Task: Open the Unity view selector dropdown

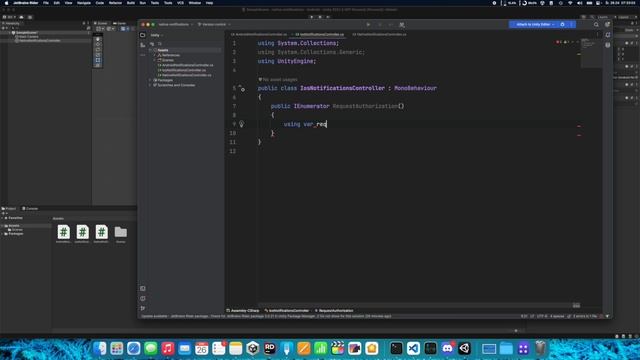Action: tap(157, 35)
